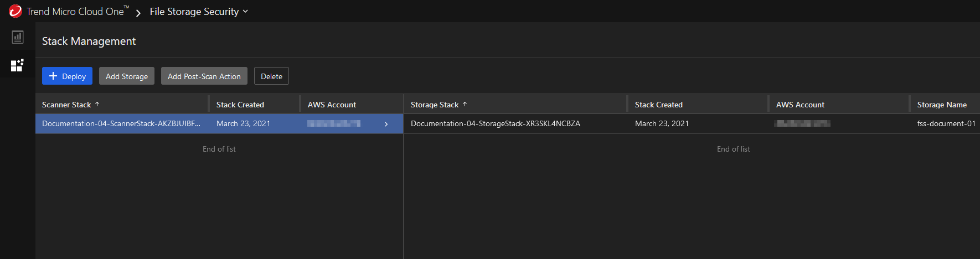
Task: Click the Storage Name column header
Action: pos(941,105)
